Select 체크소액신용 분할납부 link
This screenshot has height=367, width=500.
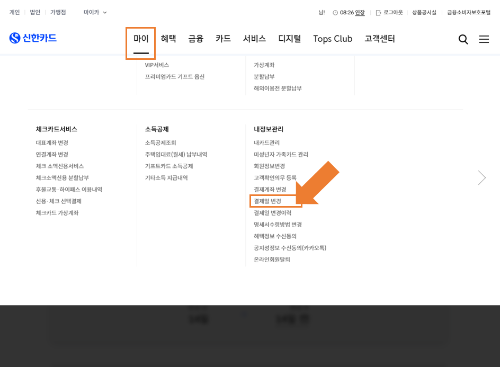pos(62,178)
